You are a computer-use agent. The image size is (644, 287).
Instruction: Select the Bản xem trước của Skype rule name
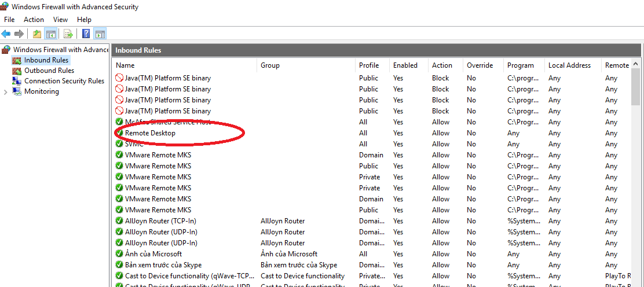pyautogui.click(x=163, y=265)
